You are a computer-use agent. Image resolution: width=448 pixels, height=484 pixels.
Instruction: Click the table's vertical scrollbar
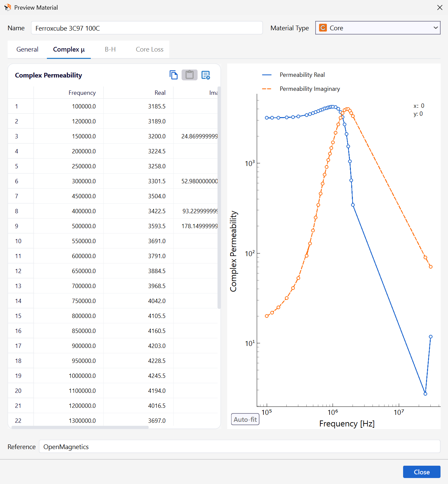coord(219,197)
